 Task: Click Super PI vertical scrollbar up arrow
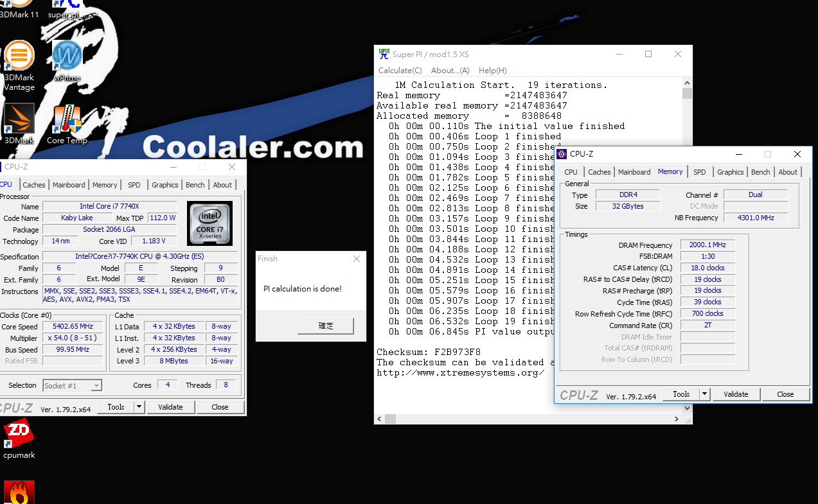687,83
